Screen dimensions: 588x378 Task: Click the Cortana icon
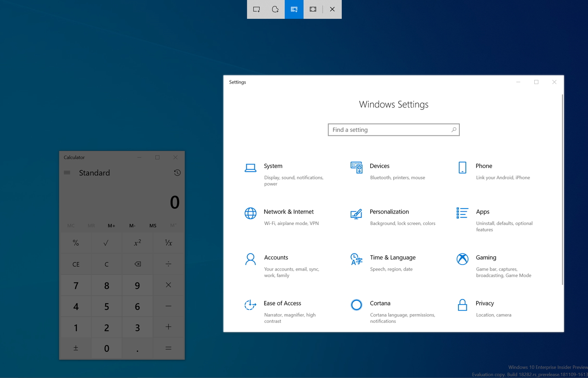pyautogui.click(x=356, y=305)
